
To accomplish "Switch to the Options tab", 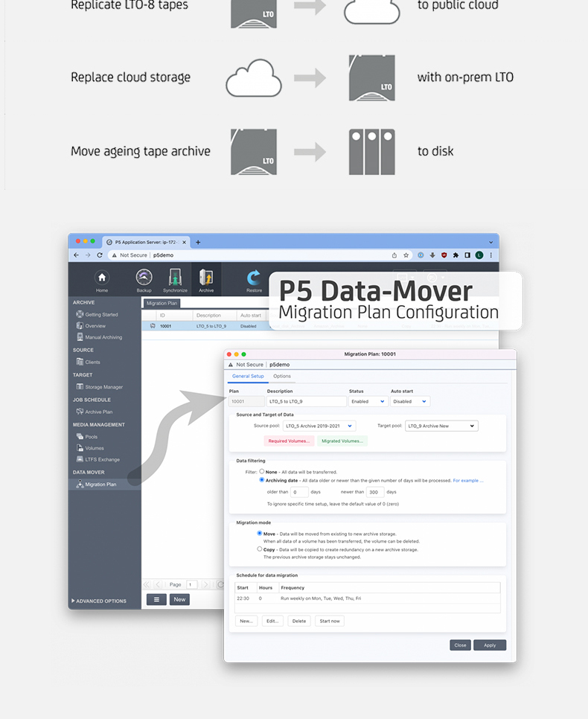I will pyautogui.click(x=282, y=376).
